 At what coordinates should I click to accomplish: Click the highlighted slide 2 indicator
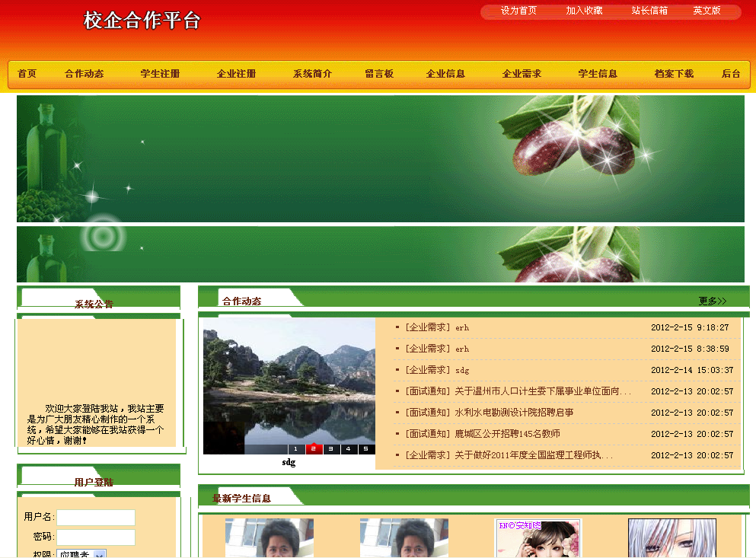click(314, 449)
